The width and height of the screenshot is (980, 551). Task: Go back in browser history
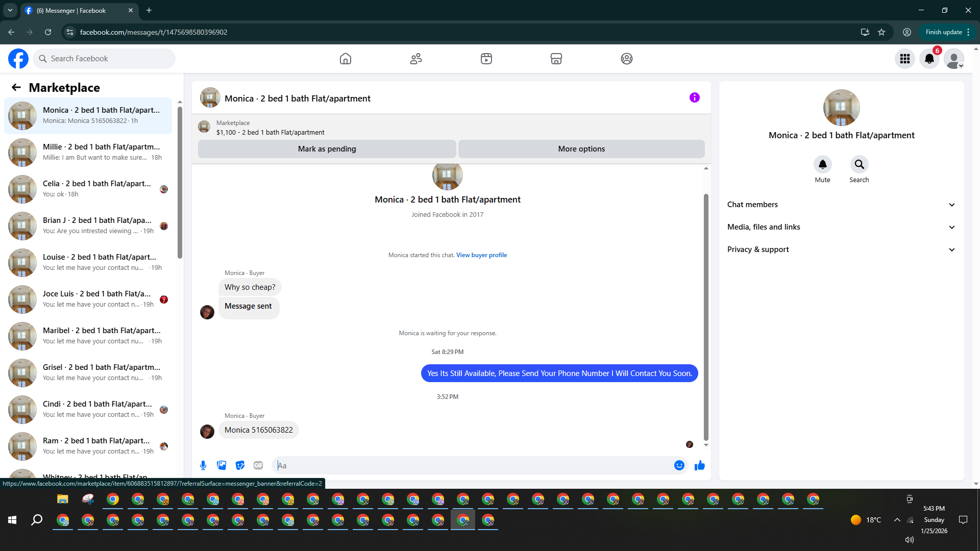click(11, 32)
